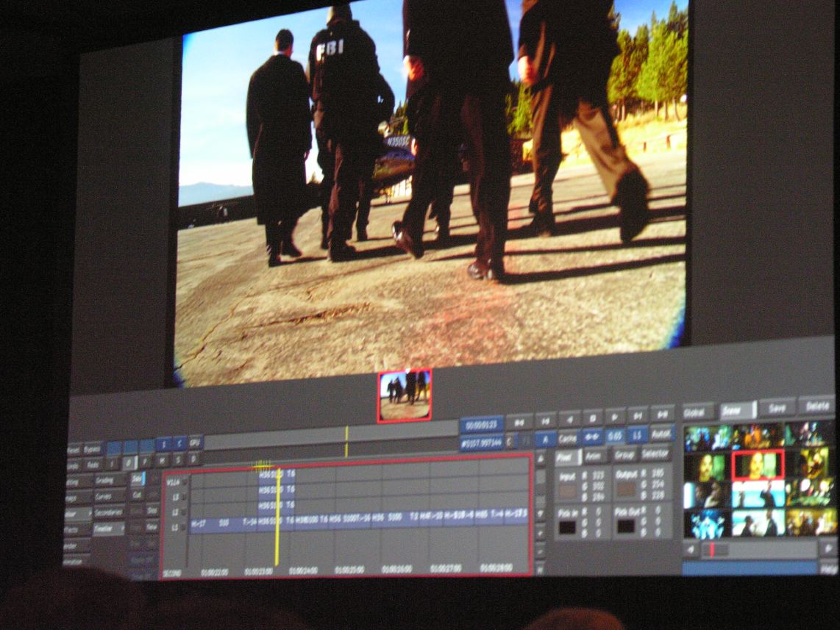The height and width of the screenshot is (630, 840).
Task: Open the highlighted Timeline menu panel
Action: pyautogui.click(x=109, y=529)
